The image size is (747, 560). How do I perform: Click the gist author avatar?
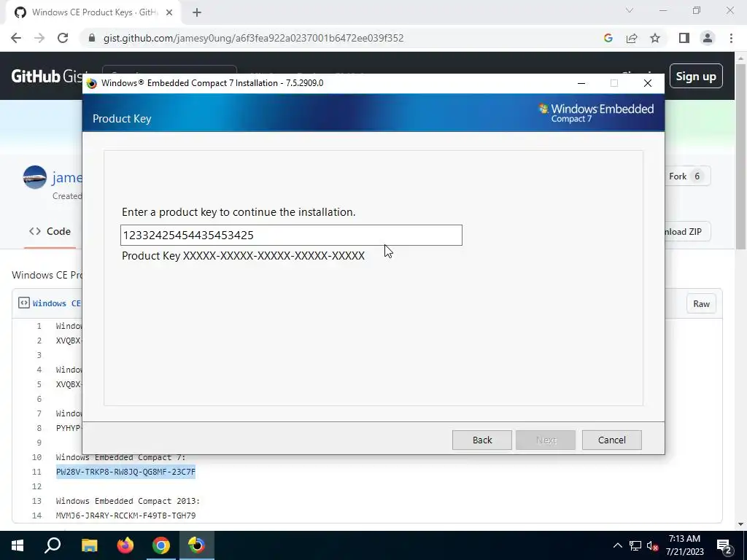(35, 177)
